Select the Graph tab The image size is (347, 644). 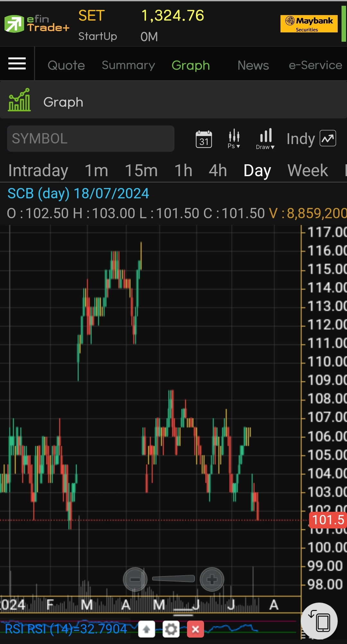click(191, 65)
